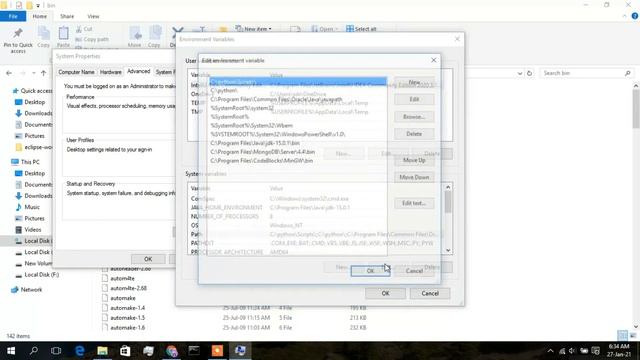Image resolution: width=640 pixels, height=360 pixels.
Task: Open Computer Name tab in System Properties
Action: (x=76, y=72)
